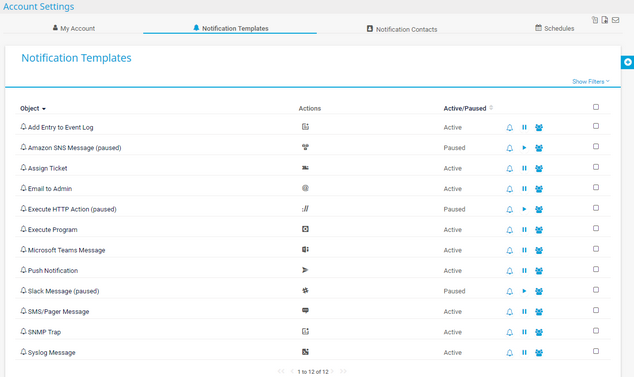Viewport: 634px width, 377px height.
Task: Pause the SMS/Pager Message template
Action: coord(524,311)
